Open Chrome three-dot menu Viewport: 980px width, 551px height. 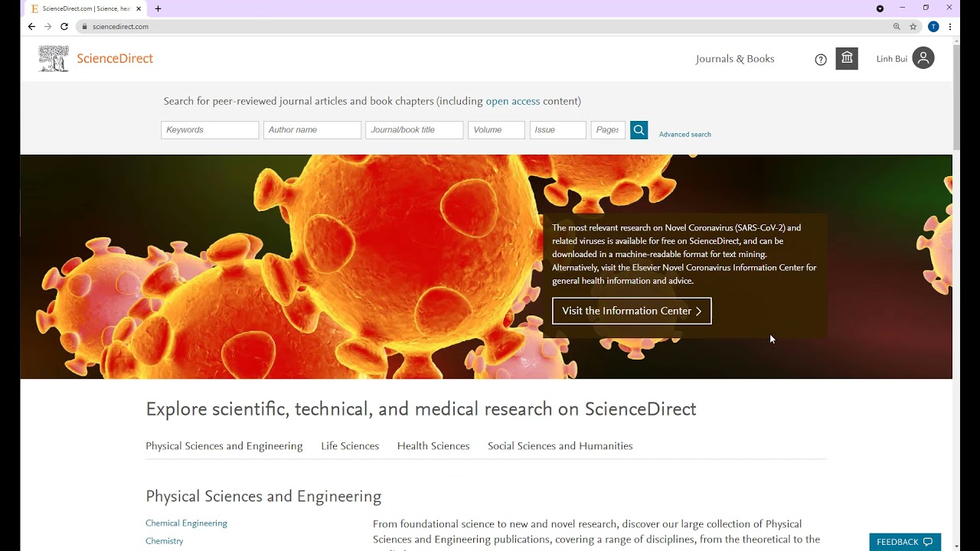tap(950, 26)
